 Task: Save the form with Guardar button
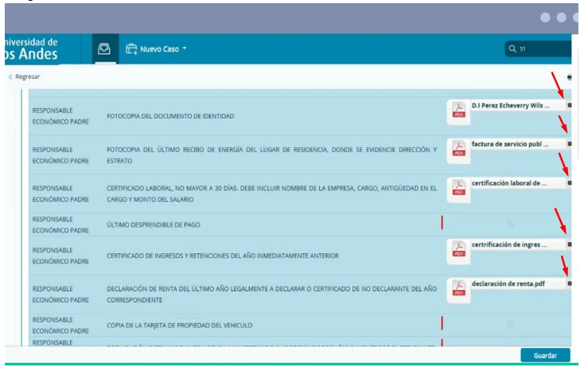coord(545,355)
